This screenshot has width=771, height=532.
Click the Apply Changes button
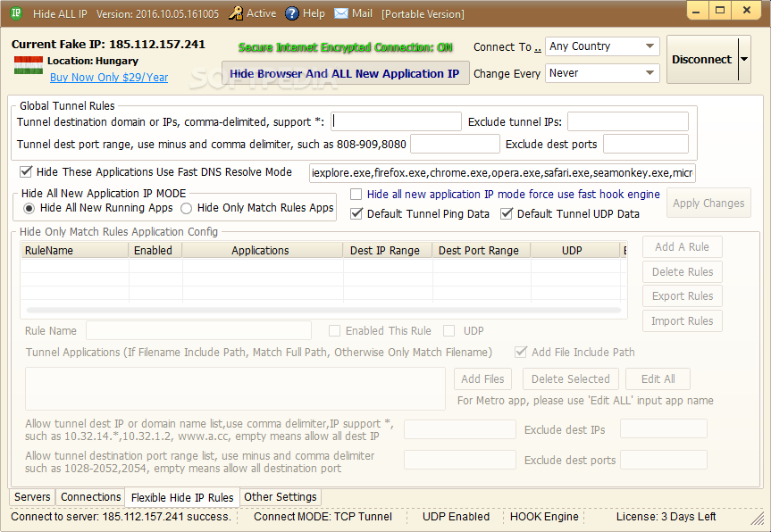(x=708, y=203)
